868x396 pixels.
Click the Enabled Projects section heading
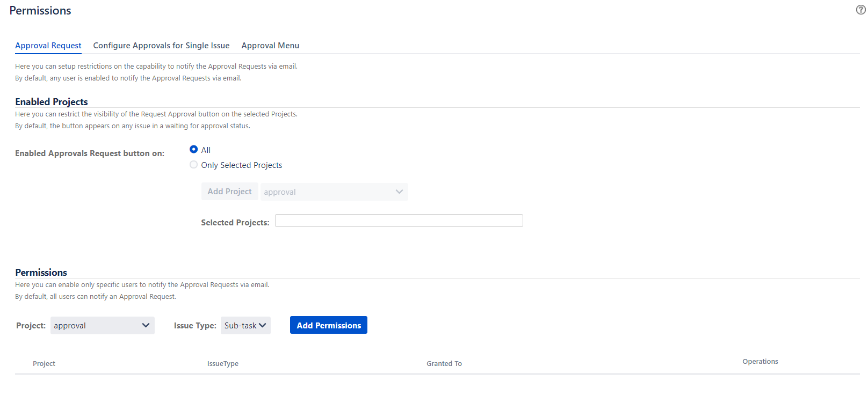click(52, 102)
